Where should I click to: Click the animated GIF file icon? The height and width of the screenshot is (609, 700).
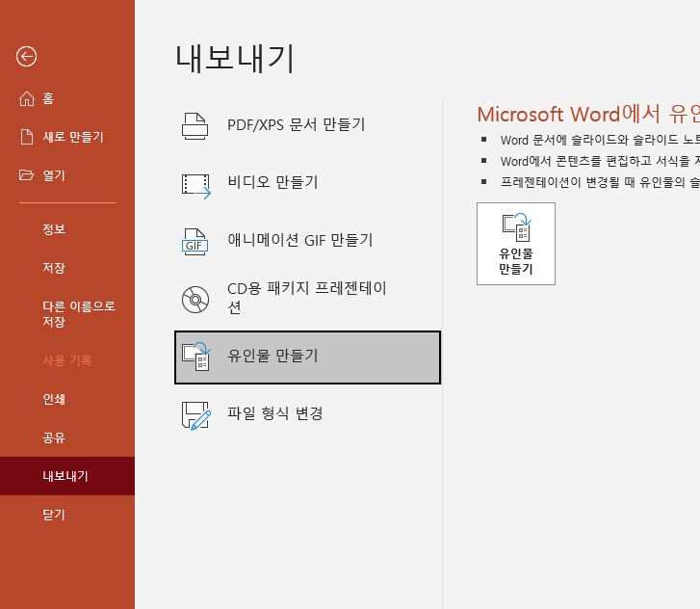click(194, 242)
